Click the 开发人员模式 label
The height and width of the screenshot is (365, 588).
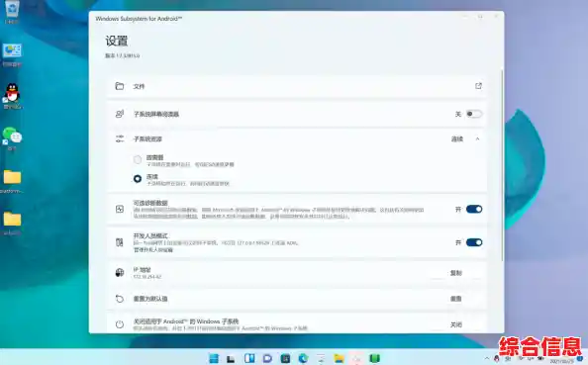tap(150, 236)
